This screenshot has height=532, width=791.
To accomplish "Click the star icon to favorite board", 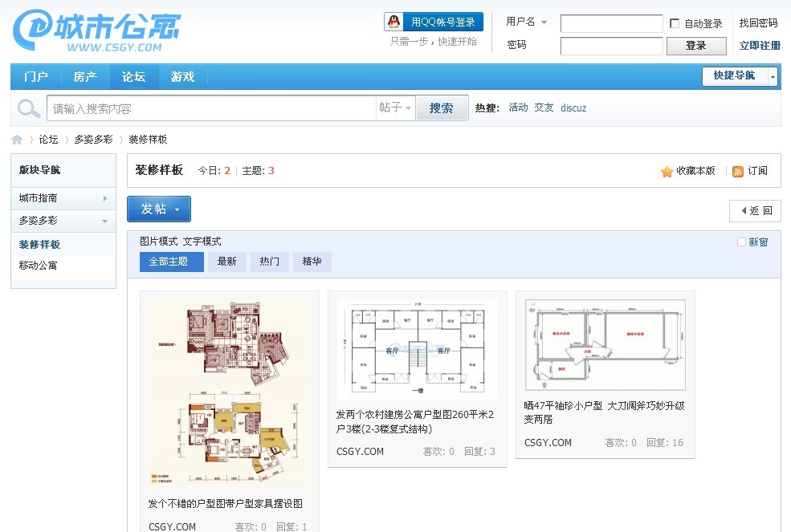I will point(667,172).
